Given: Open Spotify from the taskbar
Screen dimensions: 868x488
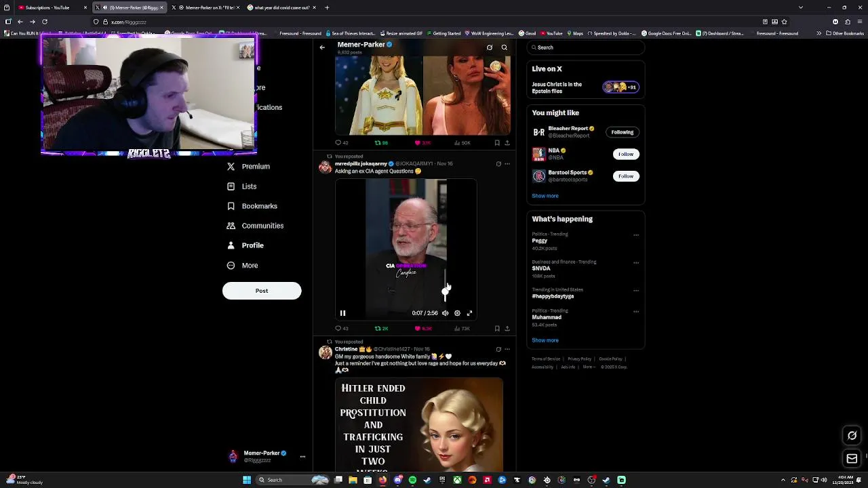Looking at the screenshot, I should coord(412,480).
